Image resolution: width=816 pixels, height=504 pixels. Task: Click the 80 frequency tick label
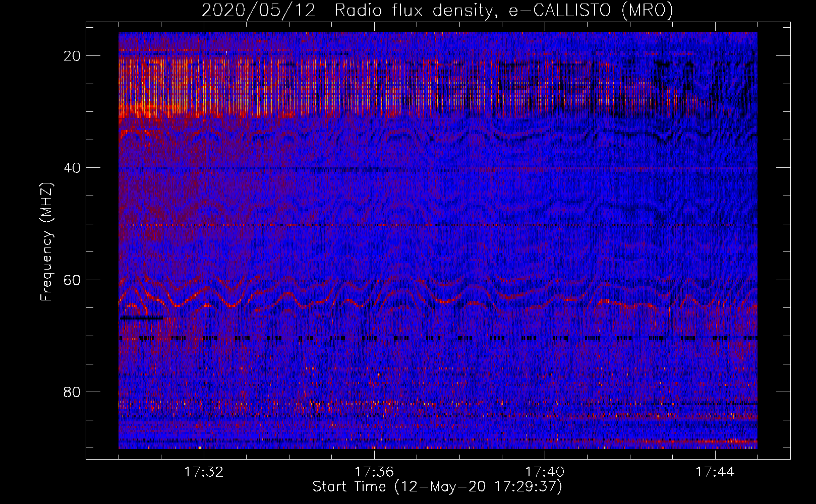[73, 392]
